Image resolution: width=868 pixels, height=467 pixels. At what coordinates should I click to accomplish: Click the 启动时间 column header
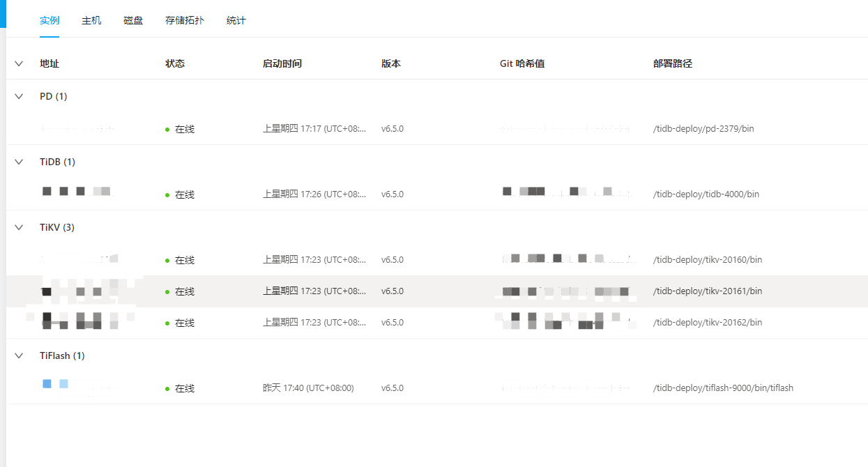coord(282,63)
